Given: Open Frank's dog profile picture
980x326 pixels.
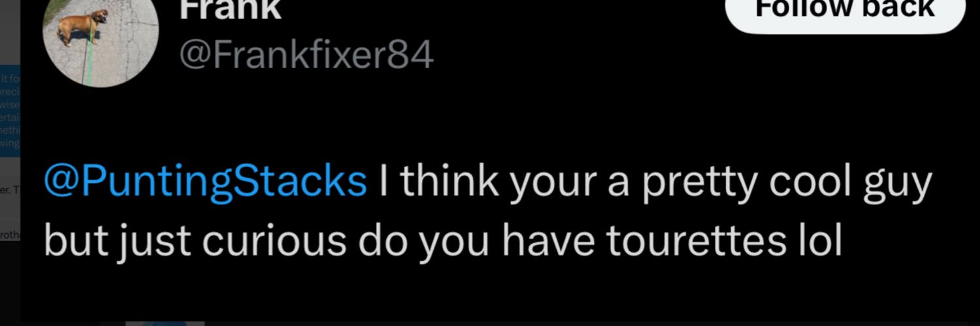Looking at the screenshot, I should 101,39.
